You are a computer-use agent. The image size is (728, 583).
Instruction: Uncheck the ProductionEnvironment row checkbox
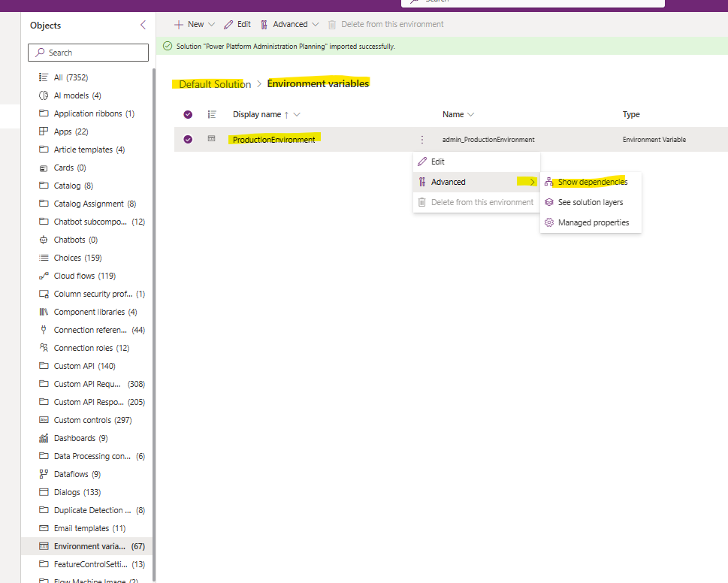point(187,139)
